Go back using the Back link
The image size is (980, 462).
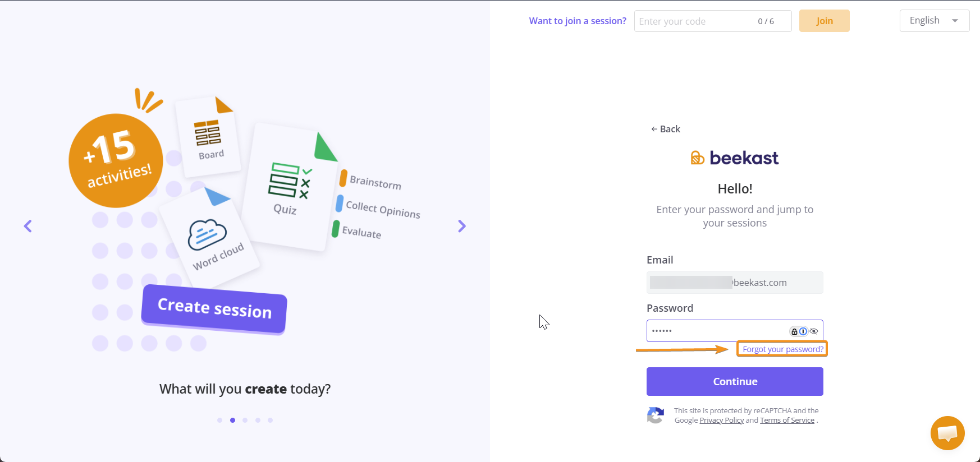tap(666, 129)
